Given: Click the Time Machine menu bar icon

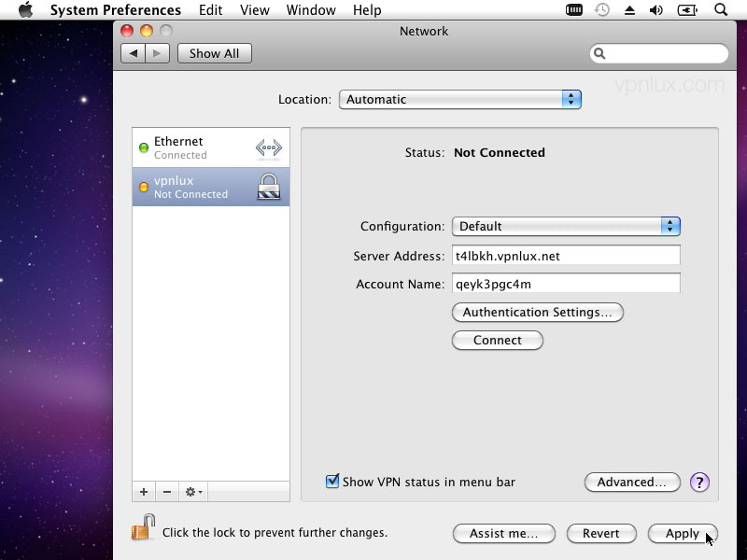Looking at the screenshot, I should pos(602,9).
